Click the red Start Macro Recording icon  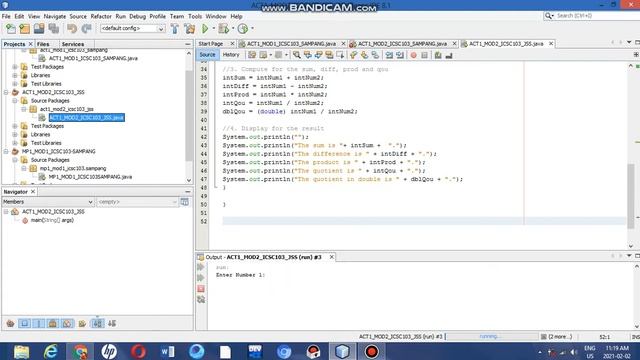click(x=413, y=55)
